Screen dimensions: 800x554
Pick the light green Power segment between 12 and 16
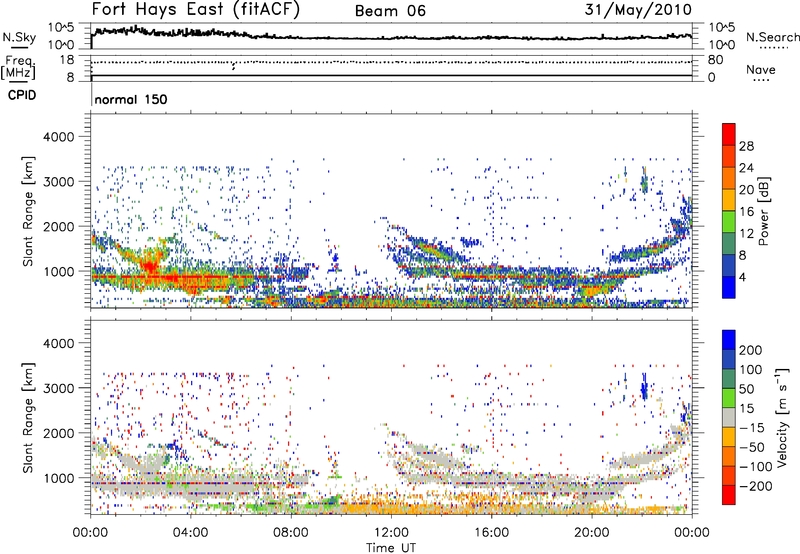click(729, 222)
